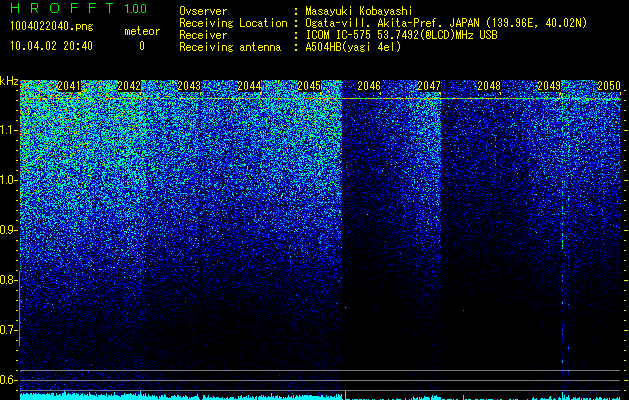Image resolution: width=629 pixels, height=400 pixels.
Task: Click the kHz axis unit label
Action: (9, 81)
